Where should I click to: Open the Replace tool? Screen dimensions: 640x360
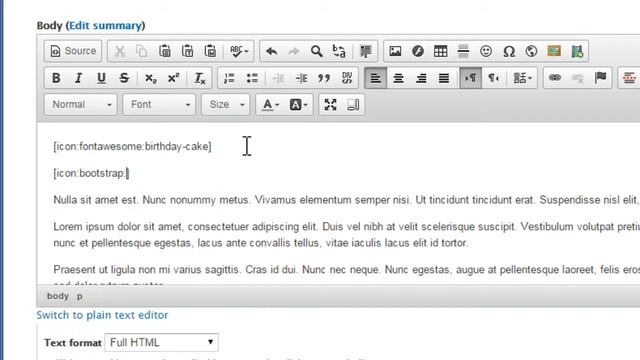point(339,51)
